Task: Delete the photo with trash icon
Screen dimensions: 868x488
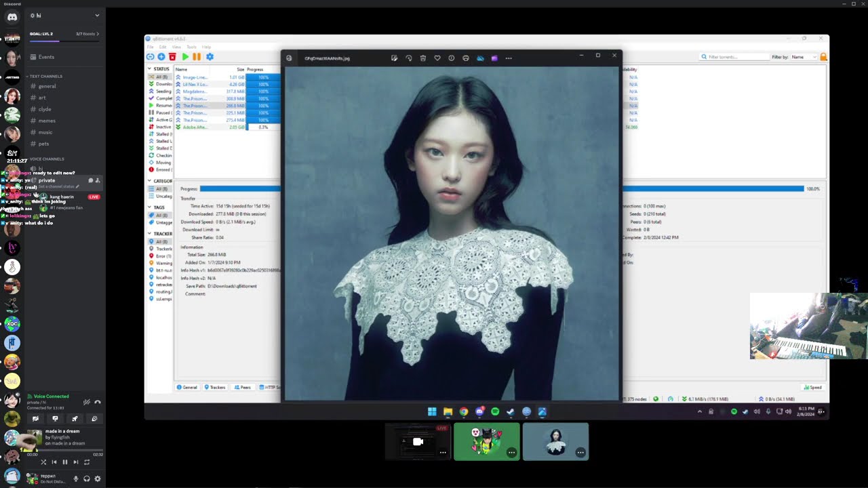Action: tap(422, 58)
